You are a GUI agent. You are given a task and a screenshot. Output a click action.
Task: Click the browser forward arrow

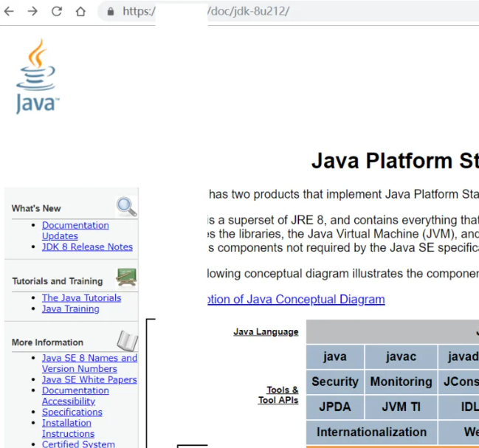[x=32, y=11]
